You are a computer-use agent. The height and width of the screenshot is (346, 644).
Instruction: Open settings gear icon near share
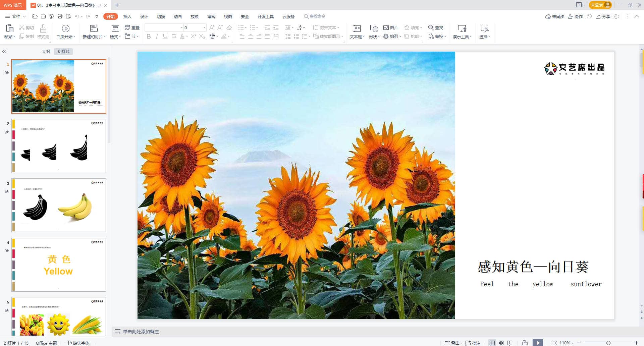616,16
